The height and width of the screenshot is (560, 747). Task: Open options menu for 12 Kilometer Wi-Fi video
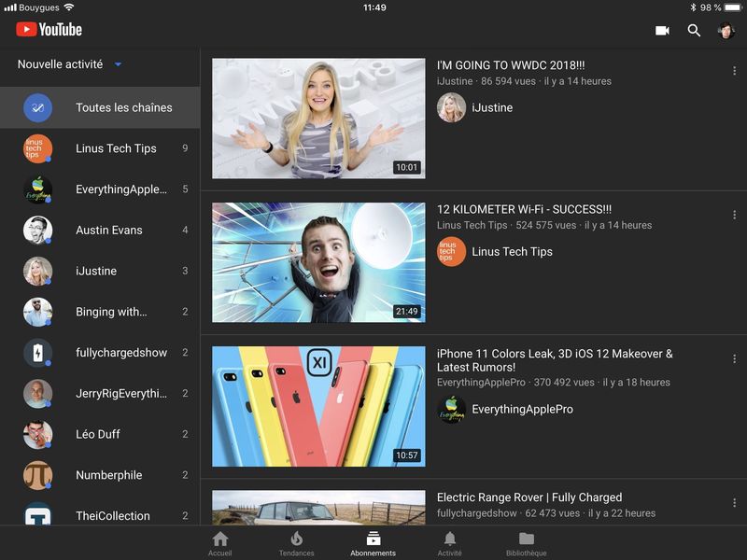(x=734, y=215)
